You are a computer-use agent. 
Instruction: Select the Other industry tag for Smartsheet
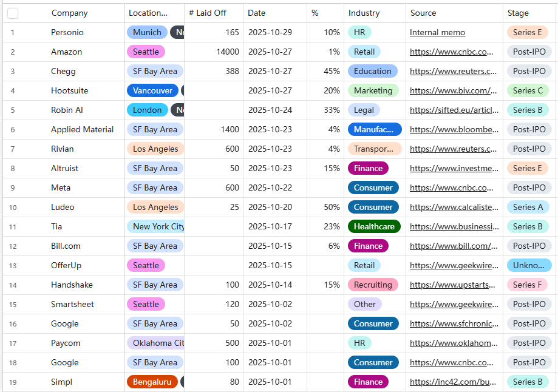(365, 304)
